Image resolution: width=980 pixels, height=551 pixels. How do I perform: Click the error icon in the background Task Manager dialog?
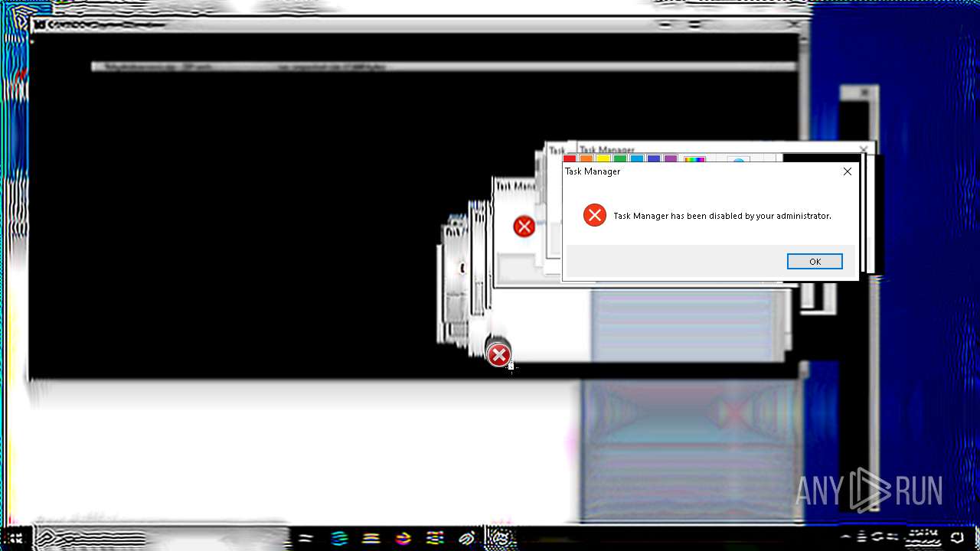coord(524,227)
